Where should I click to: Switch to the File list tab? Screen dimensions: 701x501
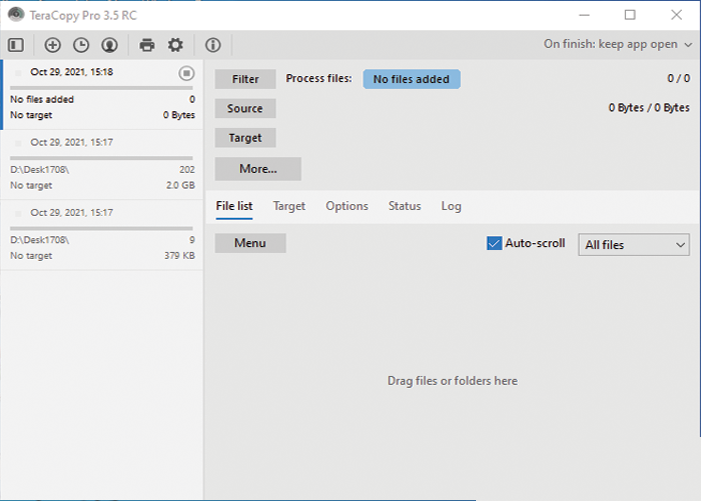pos(234,206)
